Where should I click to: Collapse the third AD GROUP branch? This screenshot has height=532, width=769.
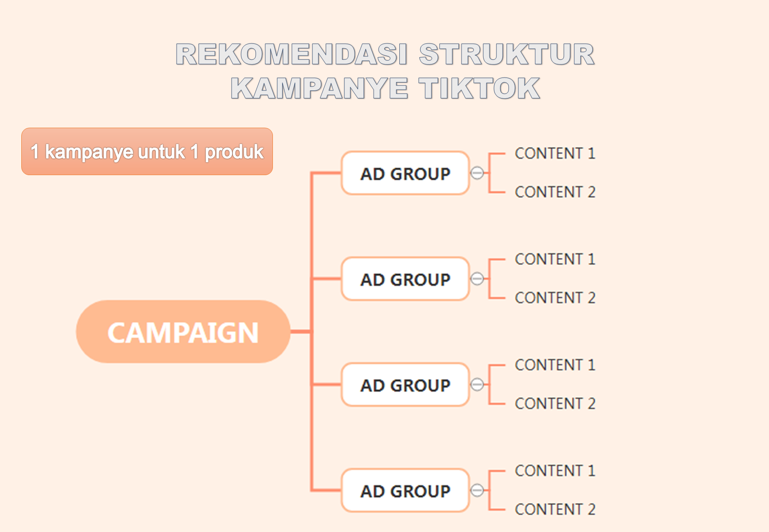[x=477, y=384]
